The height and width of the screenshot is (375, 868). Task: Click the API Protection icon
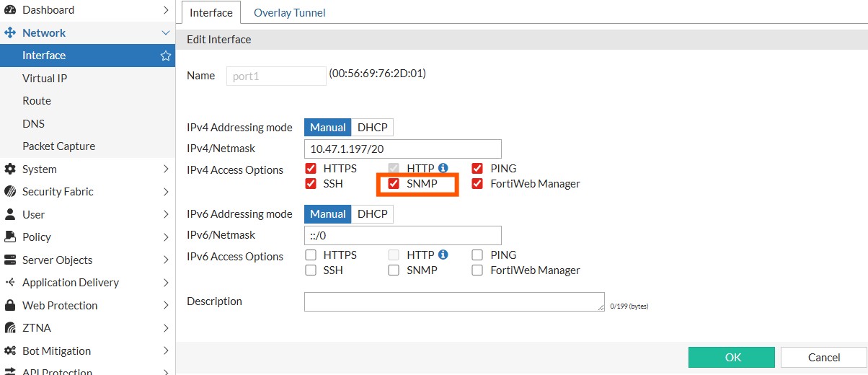[10, 371]
